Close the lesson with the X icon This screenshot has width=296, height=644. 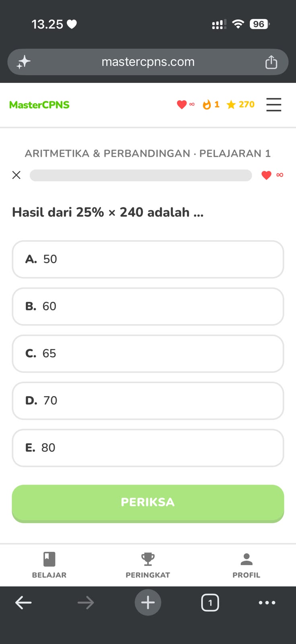(16, 175)
